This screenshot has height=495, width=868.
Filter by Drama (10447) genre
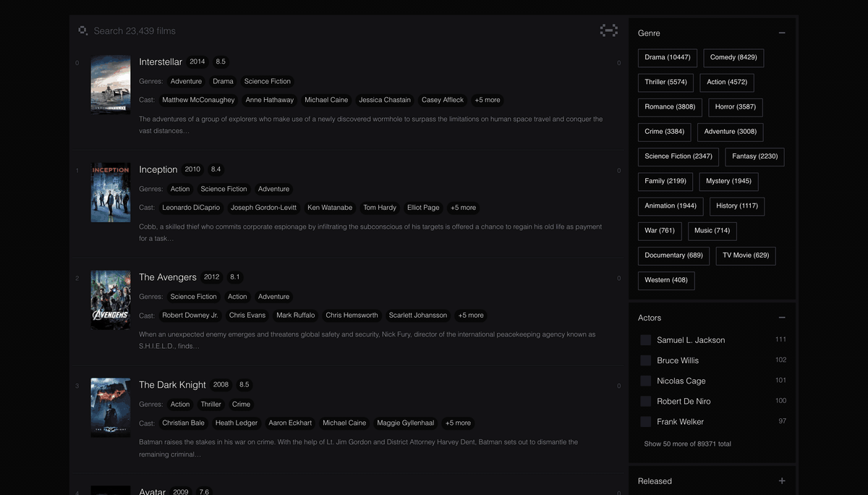[x=668, y=58]
